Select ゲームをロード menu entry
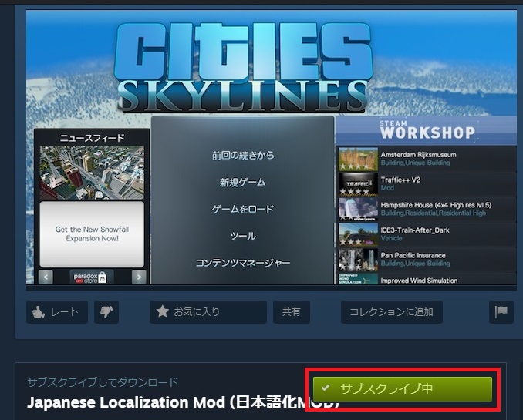 (243, 210)
